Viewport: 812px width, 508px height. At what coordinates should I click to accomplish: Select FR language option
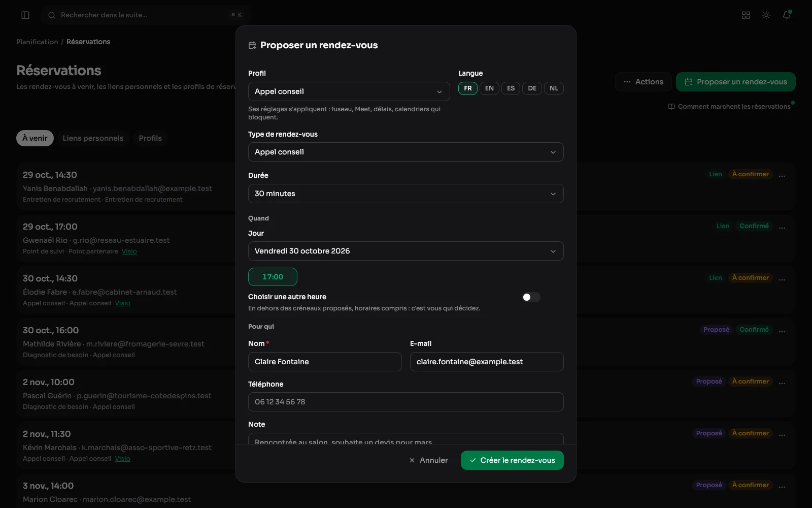click(468, 88)
